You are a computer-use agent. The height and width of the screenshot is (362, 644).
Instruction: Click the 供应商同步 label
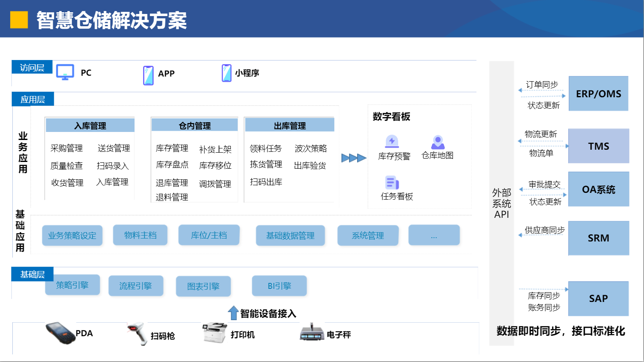545,230
